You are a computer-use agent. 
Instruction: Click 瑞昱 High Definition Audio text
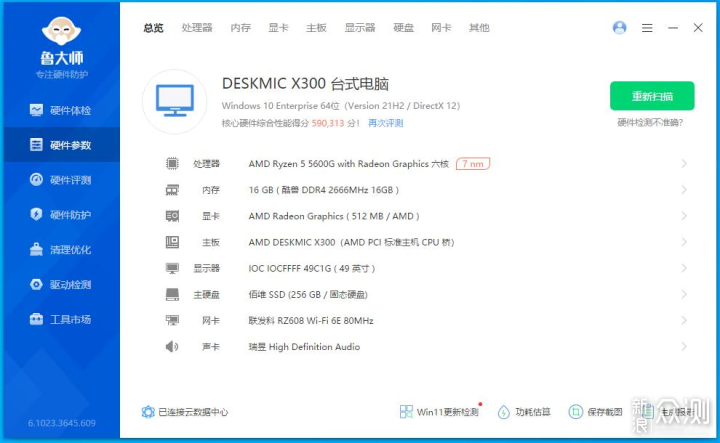click(x=304, y=347)
